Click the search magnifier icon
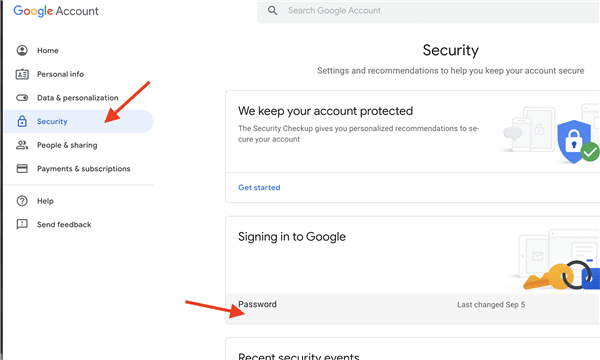The height and width of the screenshot is (360, 600). pyautogui.click(x=272, y=11)
